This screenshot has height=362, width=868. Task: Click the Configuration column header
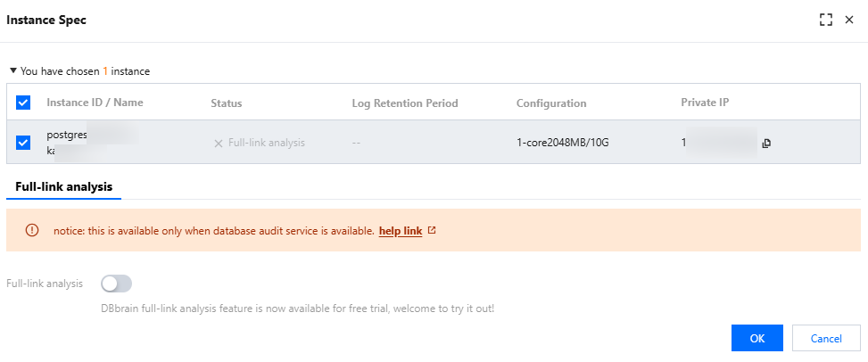click(x=551, y=103)
